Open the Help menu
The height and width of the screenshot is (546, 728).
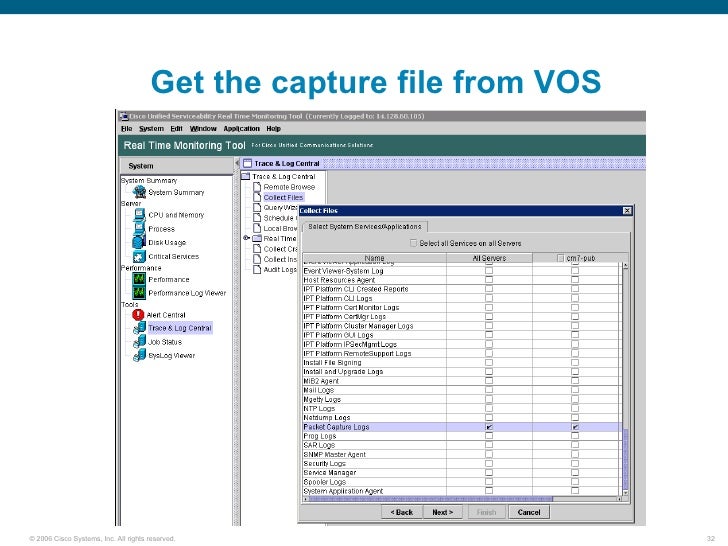[273, 129]
